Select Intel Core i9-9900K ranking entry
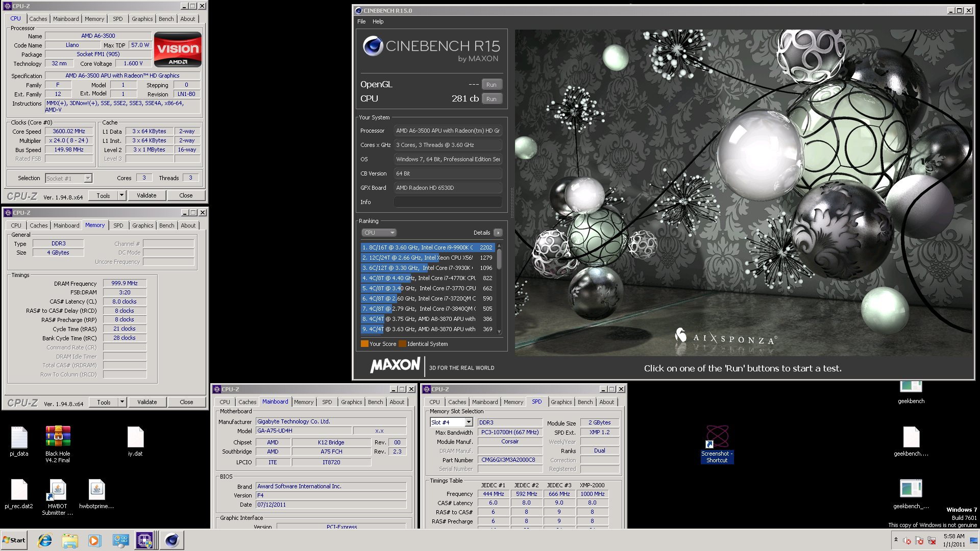This screenshot has width=980, height=551. tap(427, 247)
